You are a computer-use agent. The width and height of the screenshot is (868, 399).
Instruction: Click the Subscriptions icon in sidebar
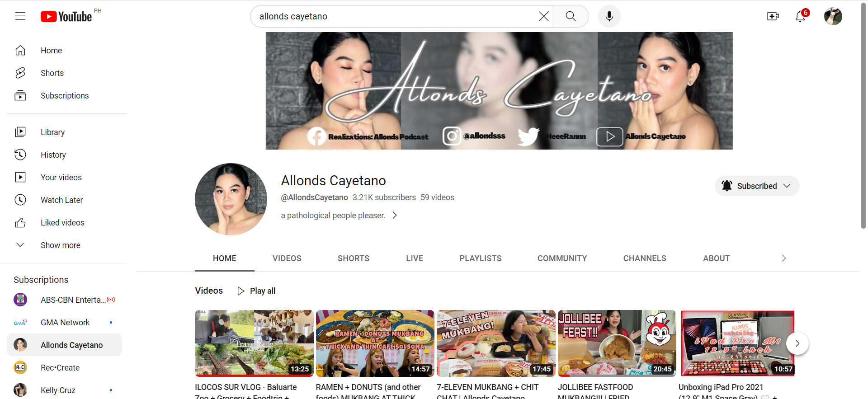tap(20, 96)
